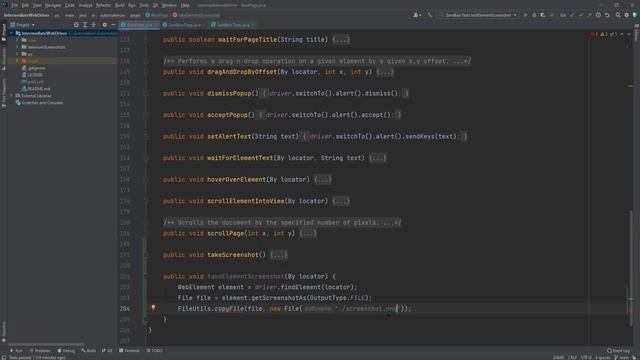Screen dimensions: 640x360
Task: Expand folded waitForPageTitle method body
Action: [341, 40]
